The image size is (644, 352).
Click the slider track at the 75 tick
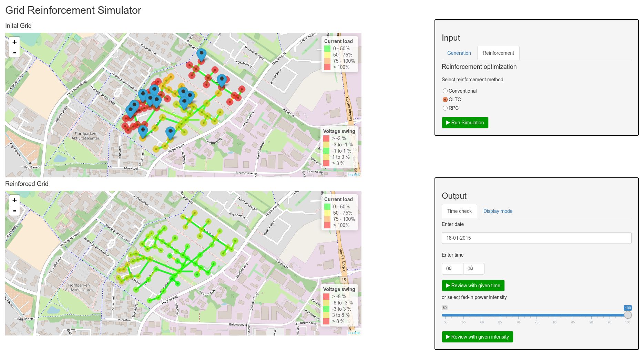click(x=536, y=315)
